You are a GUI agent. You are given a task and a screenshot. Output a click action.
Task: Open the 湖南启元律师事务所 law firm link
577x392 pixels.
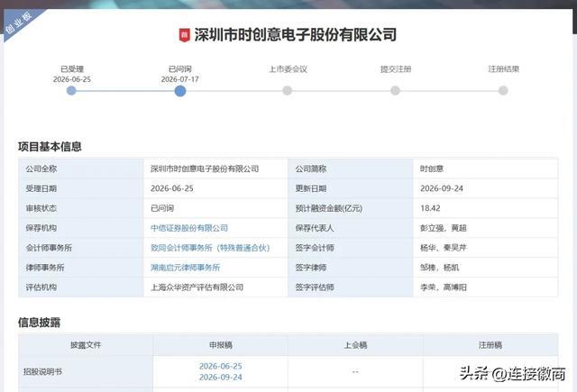(x=185, y=268)
